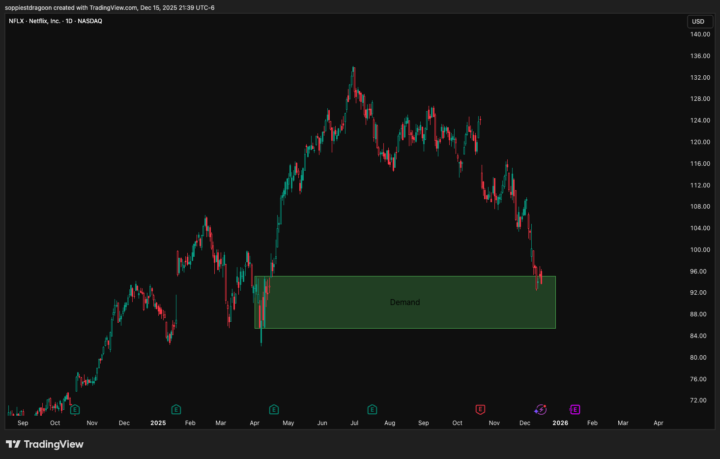Click the 72.00 price label
Screen dimensions: 720x459
coord(698,400)
